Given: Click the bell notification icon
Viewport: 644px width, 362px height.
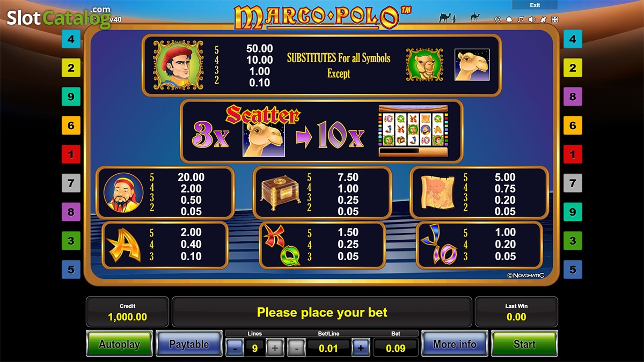Looking at the screenshot, I should pyautogui.click(x=509, y=20).
